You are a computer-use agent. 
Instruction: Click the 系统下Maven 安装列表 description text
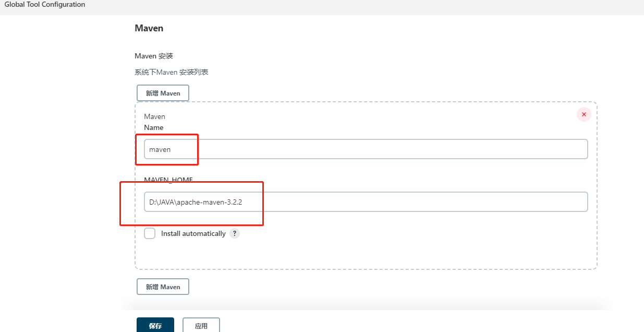(172, 72)
